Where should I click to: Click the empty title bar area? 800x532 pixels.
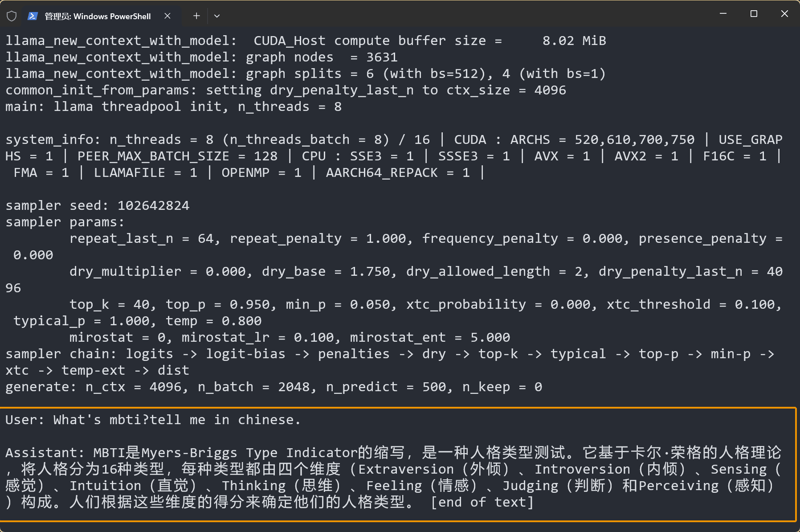(445, 14)
